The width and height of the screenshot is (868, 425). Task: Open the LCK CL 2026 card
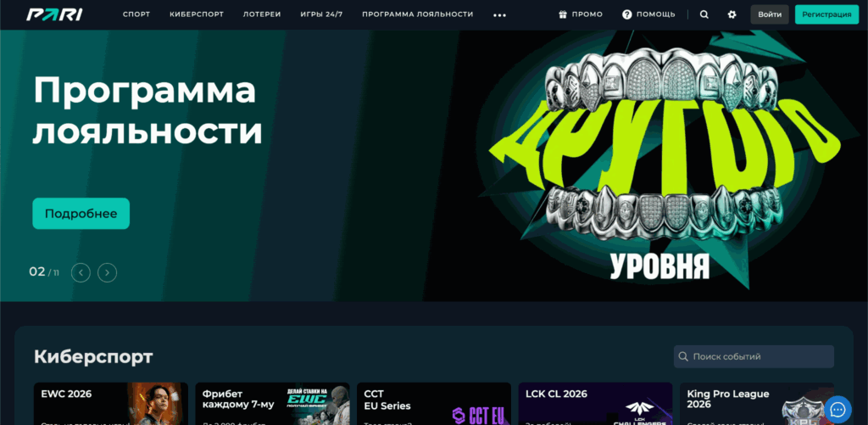tap(596, 404)
